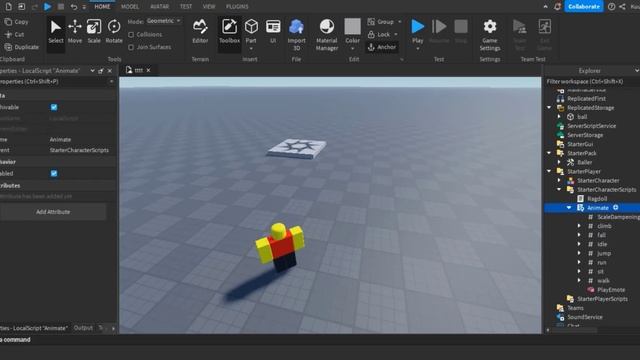Click the Name property value Animate
The image size is (640, 360).
pos(60,140)
